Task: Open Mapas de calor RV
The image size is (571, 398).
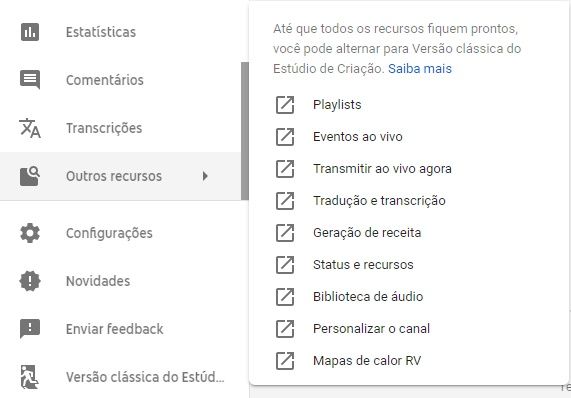Action: (367, 361)
